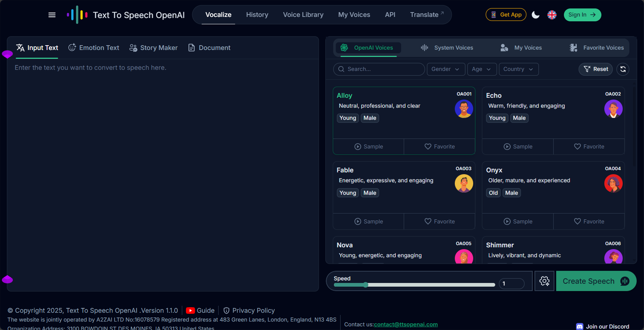
Task: Open the Privacy Policy link
Action: [249, 311]
